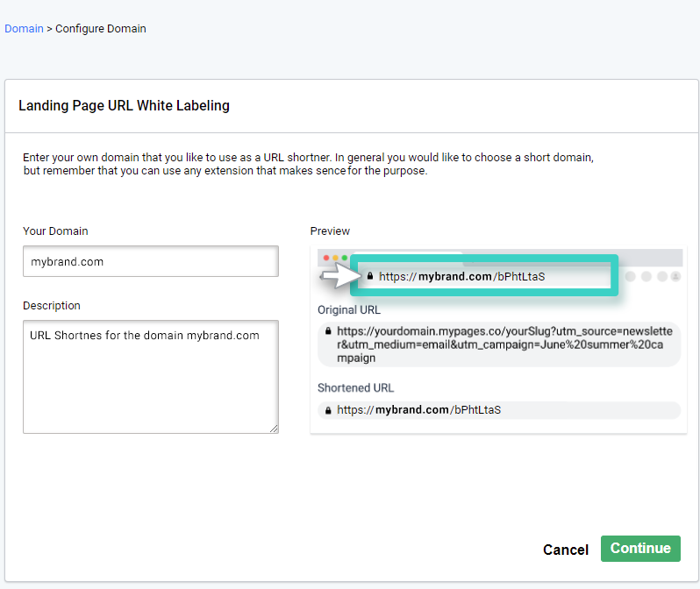Click the Shortened URL box in the preview
Screen dimensions: 700x589
pyautogui.click(x=500, y=410)
